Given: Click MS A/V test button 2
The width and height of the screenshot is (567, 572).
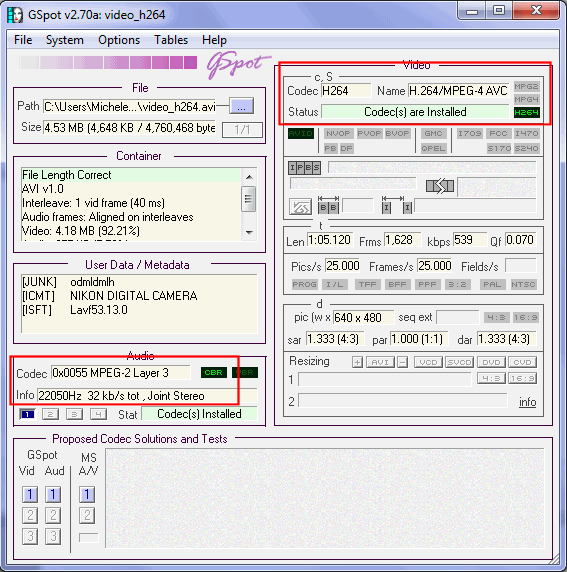Looking at the screenshot, I should point(87,515).
